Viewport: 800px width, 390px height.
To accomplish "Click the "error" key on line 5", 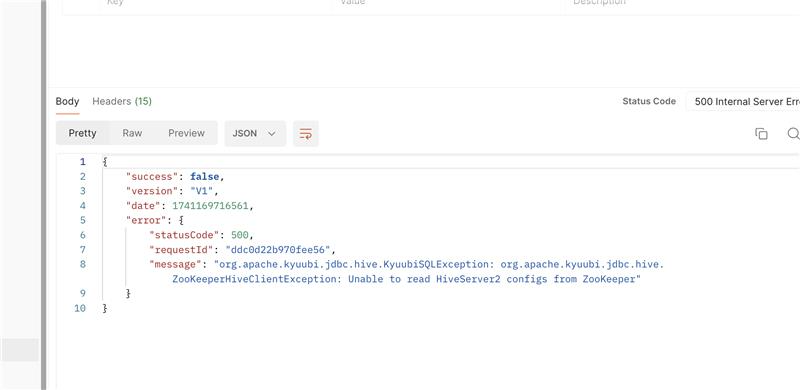I will (x=146, y=221).
